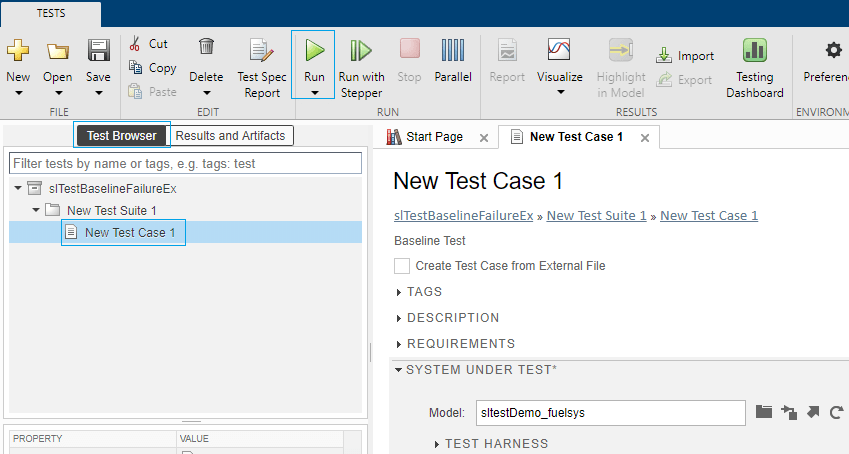This screenshot has height=454, width=849.
Task: Collapse the New Test Suite 1 node
Action: click(36, 210)
